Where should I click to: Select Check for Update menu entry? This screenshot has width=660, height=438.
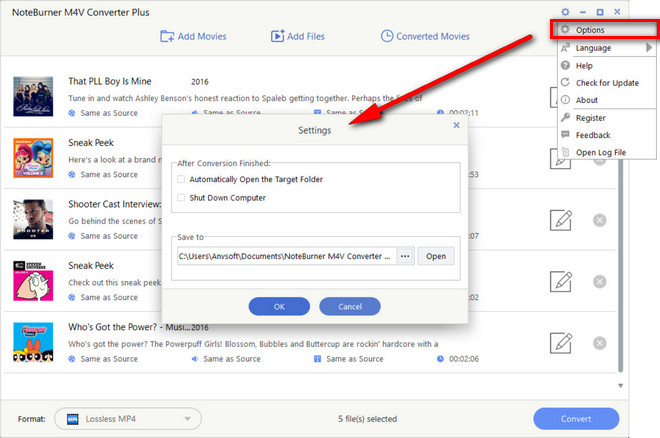pos(607,83)
